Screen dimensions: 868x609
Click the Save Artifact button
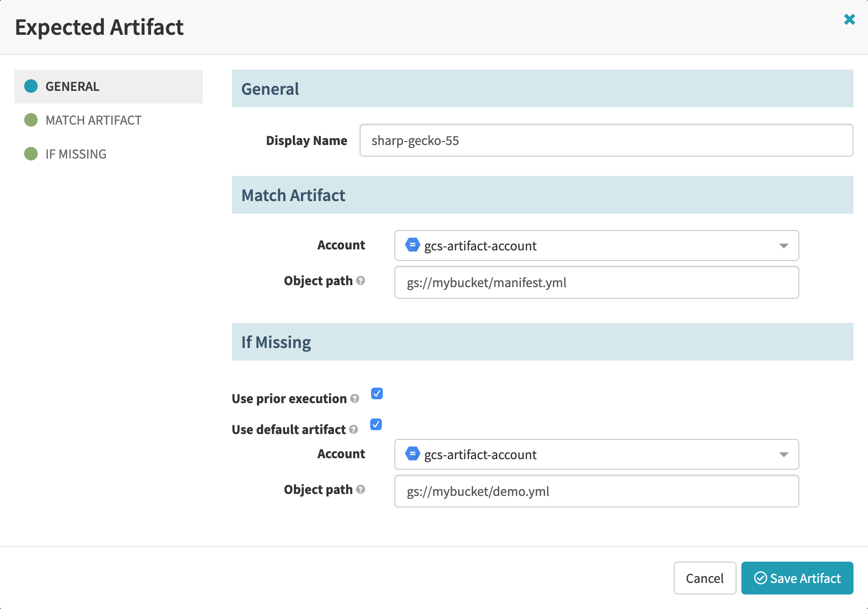[x=797, y=578]
